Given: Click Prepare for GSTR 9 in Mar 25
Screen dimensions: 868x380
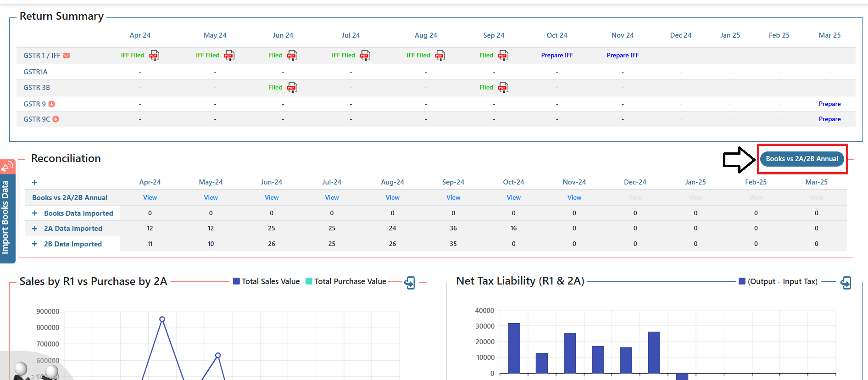Looking at the screenshot, I should click(x=829, y=104).
